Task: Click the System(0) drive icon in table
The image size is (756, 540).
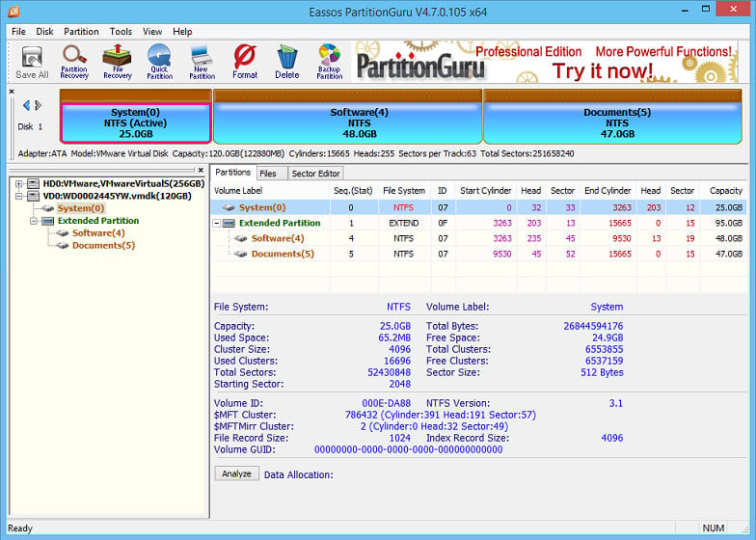Action: click(229, 208)
